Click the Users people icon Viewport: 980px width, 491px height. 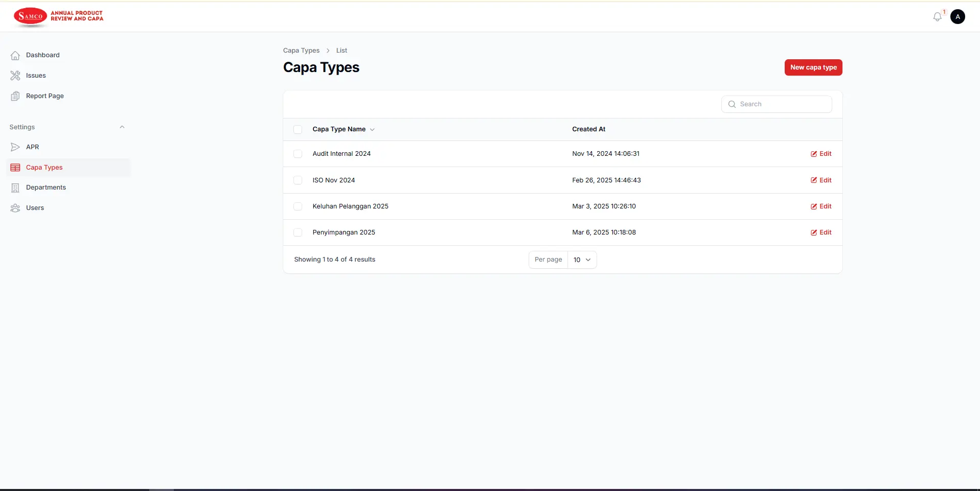click(15, 208)
